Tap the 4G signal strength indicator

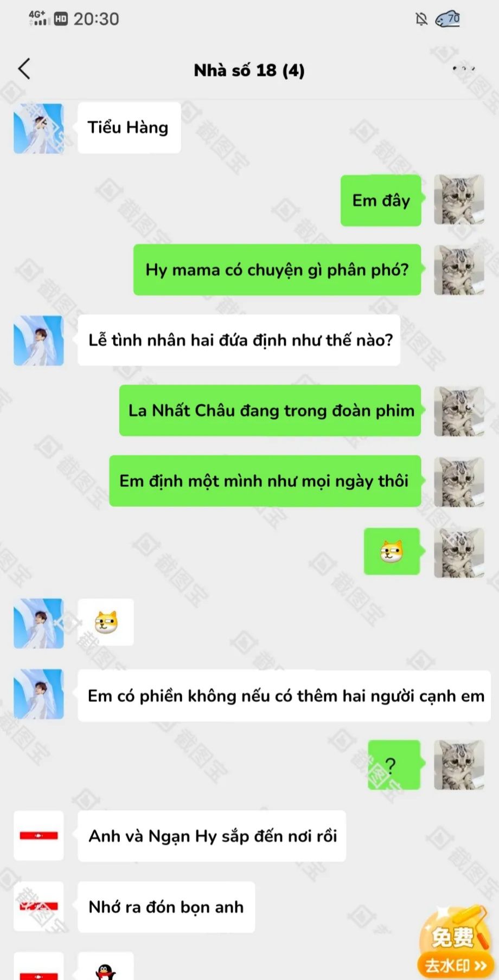[x=38, y=18]
